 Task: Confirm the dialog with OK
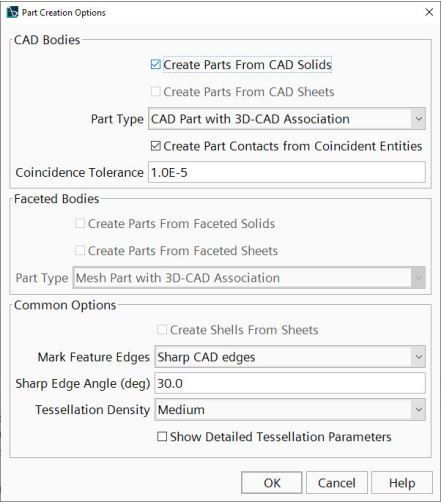272,483
